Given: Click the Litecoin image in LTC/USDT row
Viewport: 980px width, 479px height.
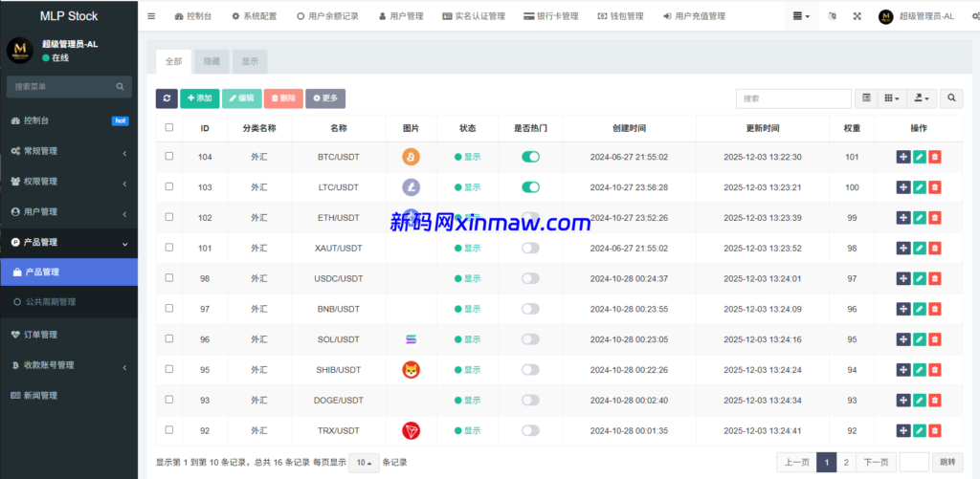Looking at the screenshot, I should pos(411,186).
